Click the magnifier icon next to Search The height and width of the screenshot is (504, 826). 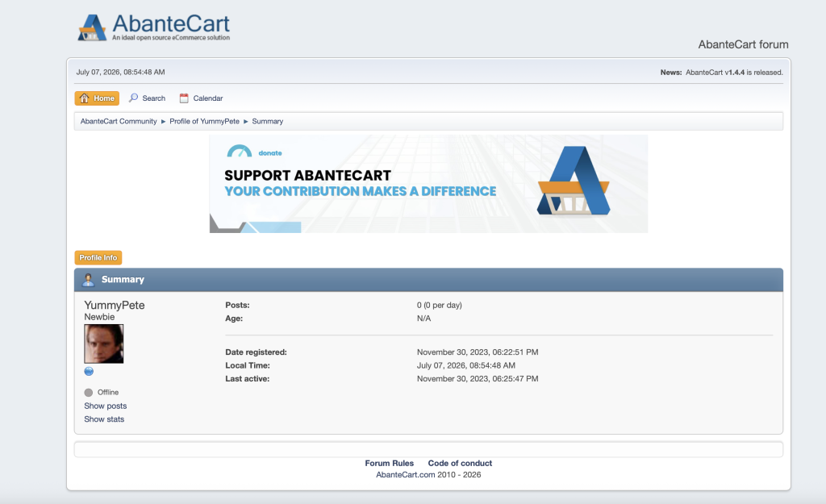(134, 98)
